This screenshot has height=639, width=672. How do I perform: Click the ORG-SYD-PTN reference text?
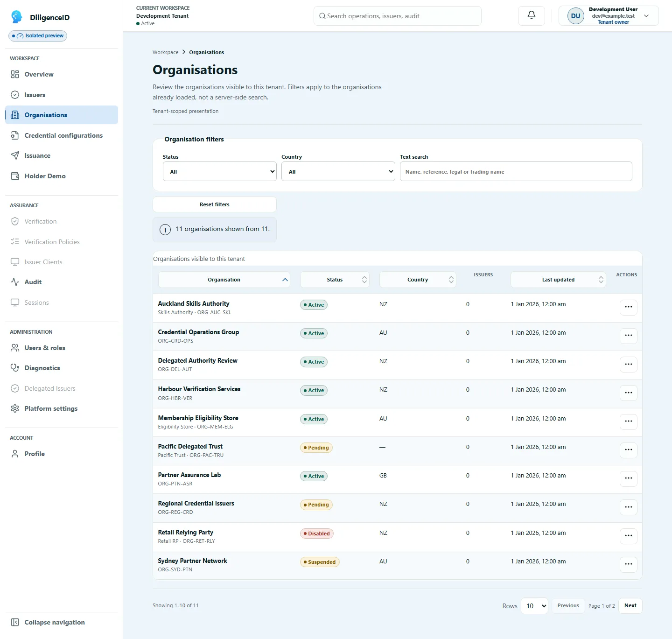click(x=175, y=569)
